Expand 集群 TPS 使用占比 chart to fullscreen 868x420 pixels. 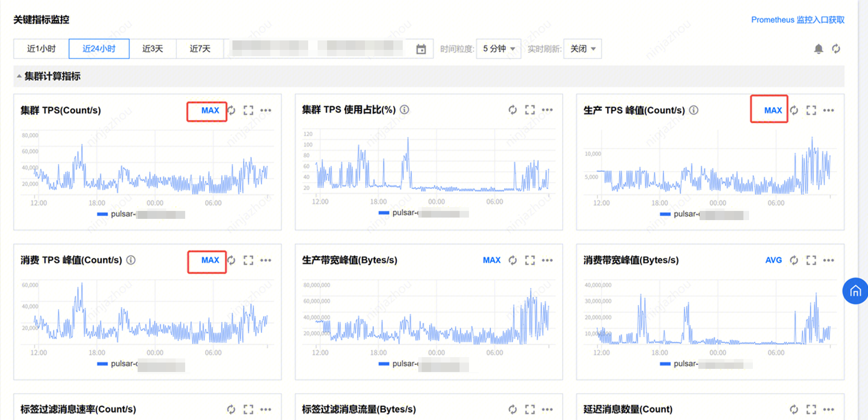point(530,110)
